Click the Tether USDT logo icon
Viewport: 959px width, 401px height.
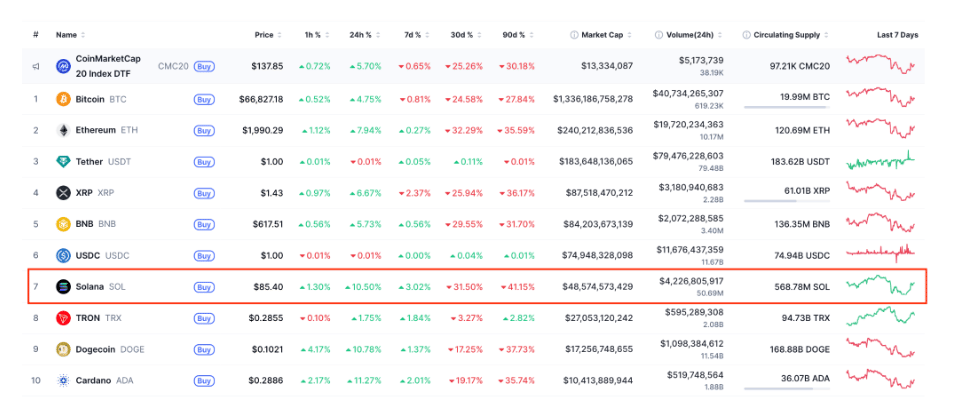63,162
